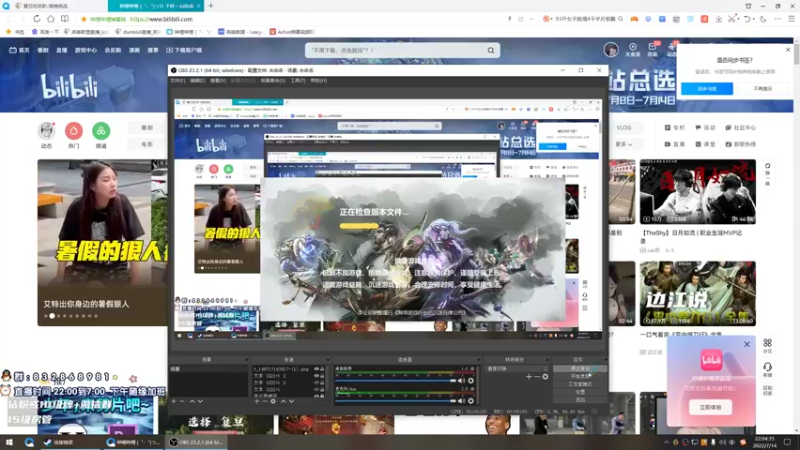Mute mic/aux speaker in OBS mixer
The height and width of the screenshot is (450, 800).
coord(461,401)
